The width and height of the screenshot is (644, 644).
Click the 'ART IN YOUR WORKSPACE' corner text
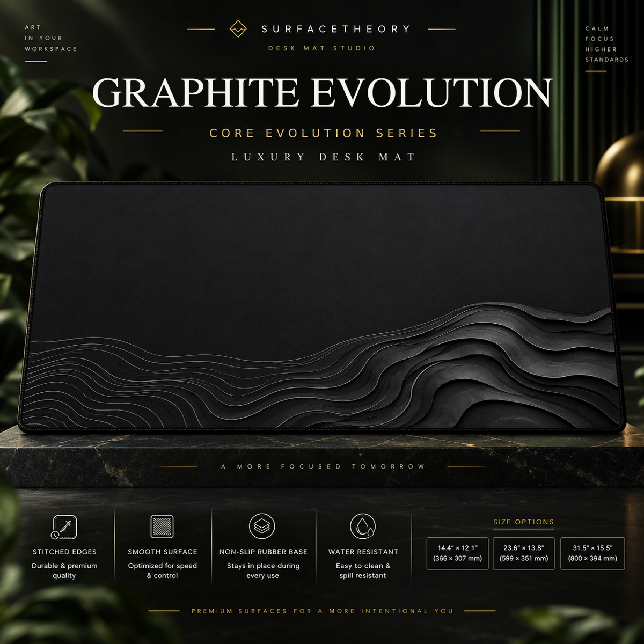coord(51,38)
